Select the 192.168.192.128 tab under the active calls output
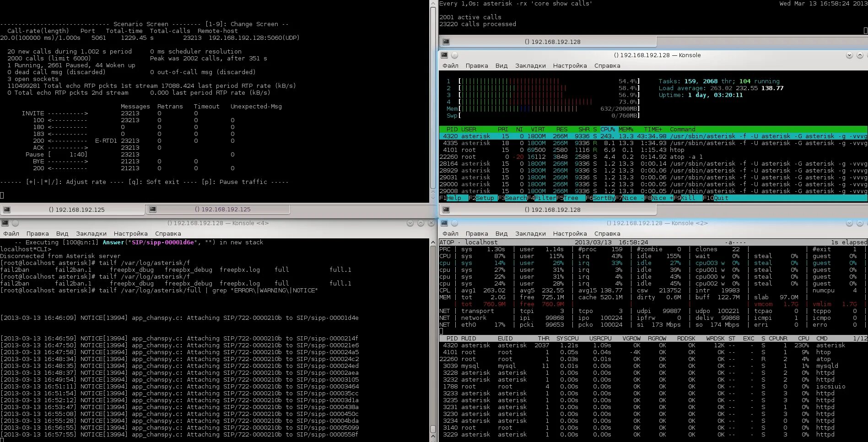 548,42
